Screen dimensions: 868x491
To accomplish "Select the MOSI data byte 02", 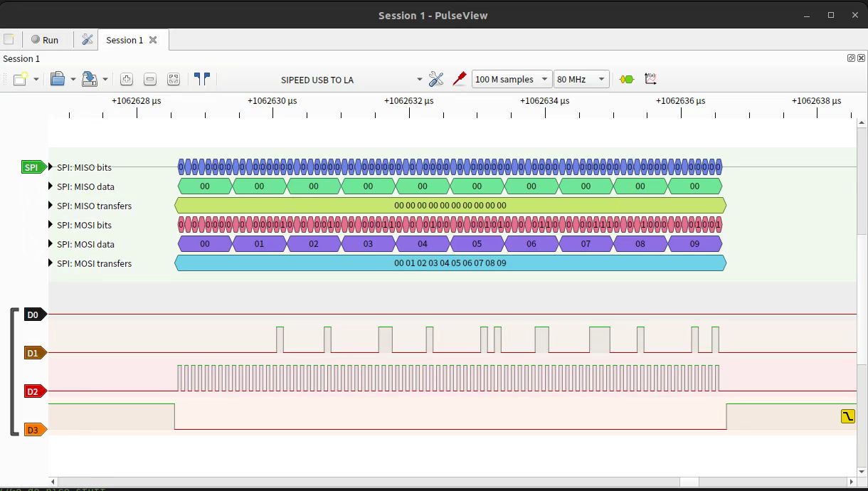I will (x=314, y=244).
